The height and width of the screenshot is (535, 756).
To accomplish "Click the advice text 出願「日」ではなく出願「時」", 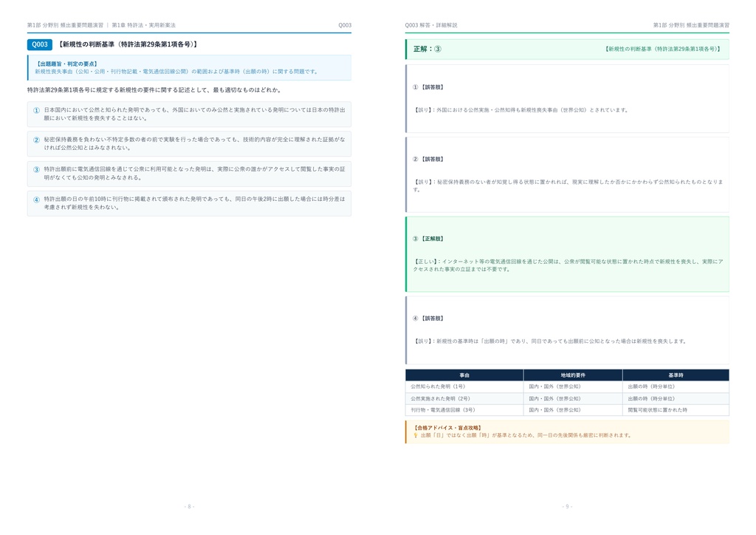I will click(x=526, y=435).
